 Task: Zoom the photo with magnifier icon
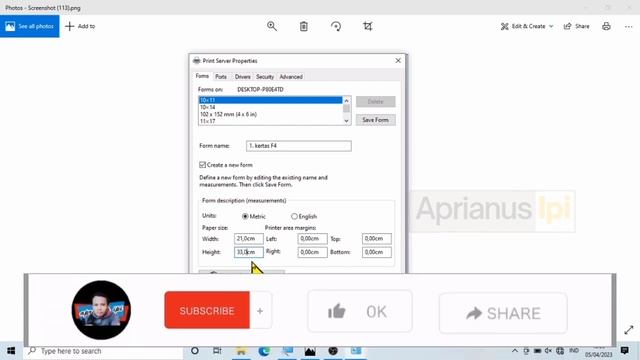click(x=272, y=26)
